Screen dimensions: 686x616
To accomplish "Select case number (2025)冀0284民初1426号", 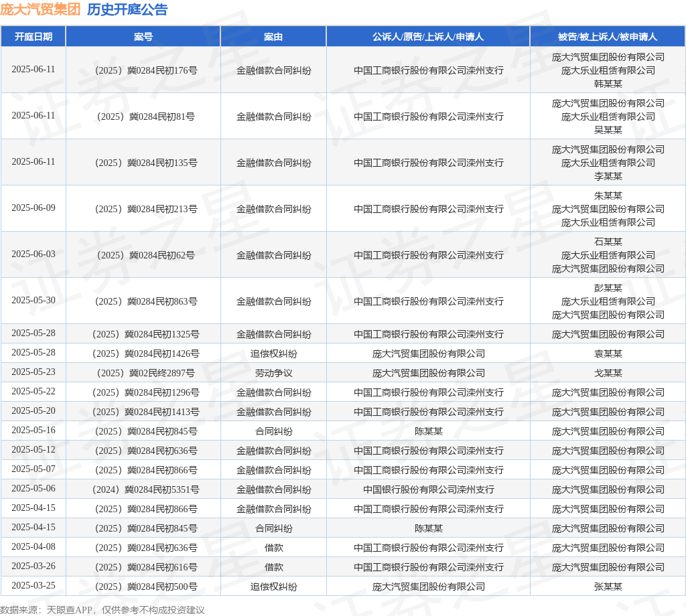I will point(146,354).
